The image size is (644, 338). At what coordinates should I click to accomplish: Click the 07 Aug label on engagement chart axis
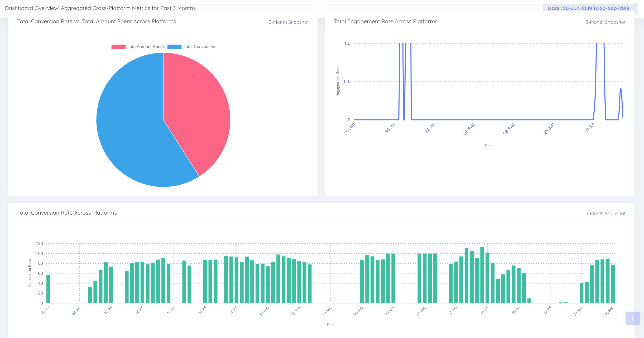pyautogui.click(x=469, y=129)
